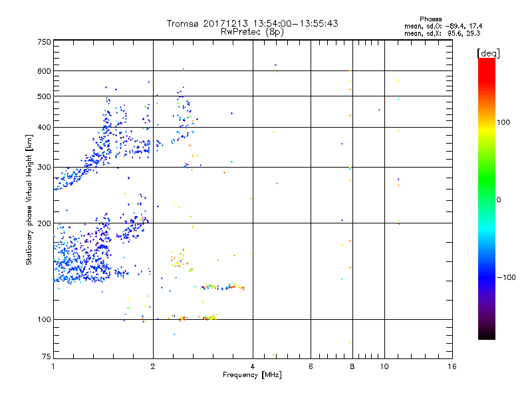Click the x-axis label '10'

(x=384, y=366)
